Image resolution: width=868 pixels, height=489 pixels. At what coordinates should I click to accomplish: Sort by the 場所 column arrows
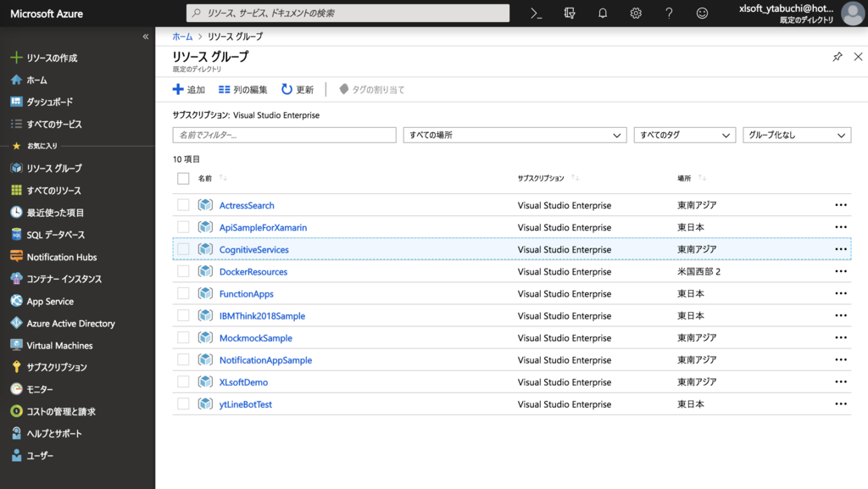pyautogui.click(x=702, y=178)
